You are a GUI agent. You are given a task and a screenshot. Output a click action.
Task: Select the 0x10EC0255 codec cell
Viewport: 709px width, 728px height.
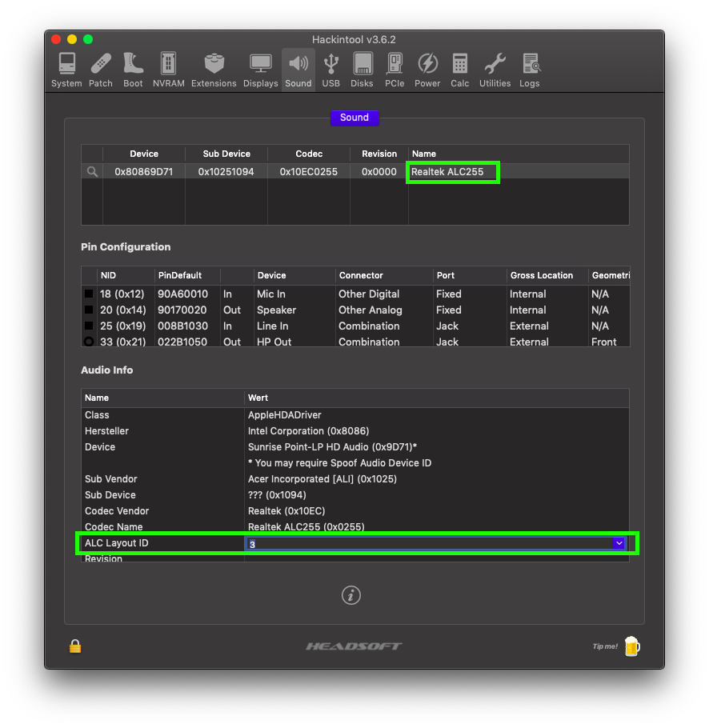tap(309, 172)
